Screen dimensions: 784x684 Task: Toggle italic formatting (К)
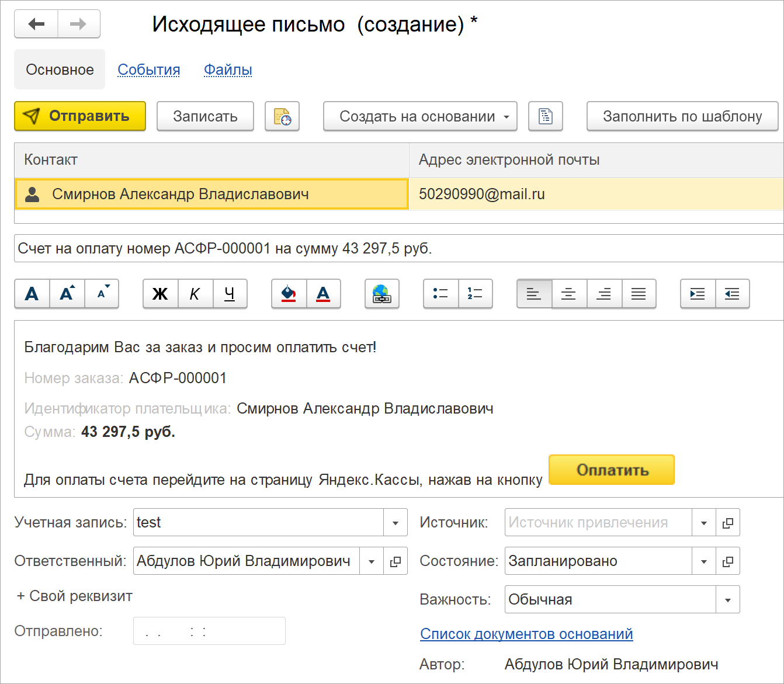tap(195, 293)
